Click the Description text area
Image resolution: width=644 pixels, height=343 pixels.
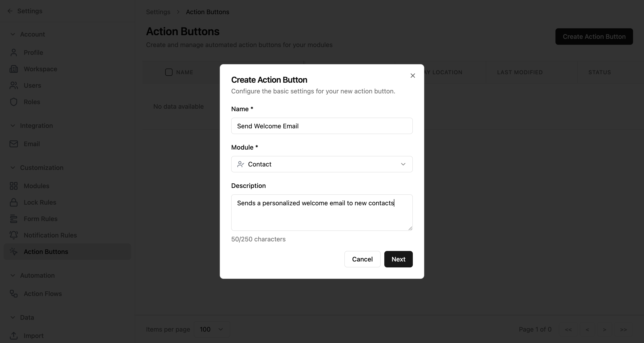click(322, 213)
